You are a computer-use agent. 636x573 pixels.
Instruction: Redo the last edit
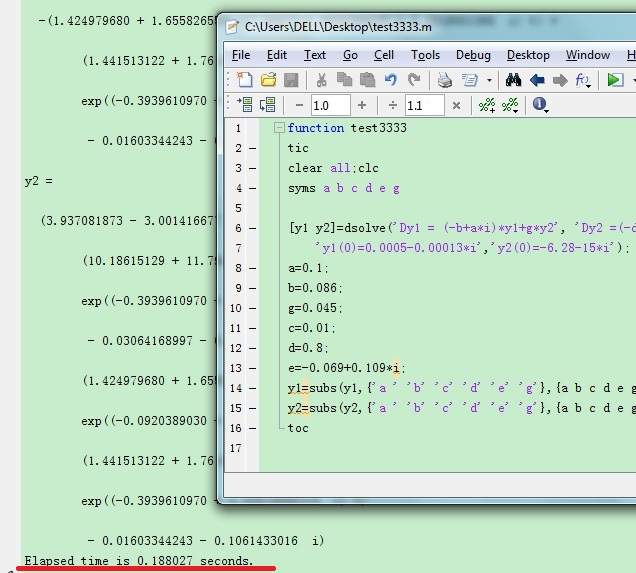[414, 80]
